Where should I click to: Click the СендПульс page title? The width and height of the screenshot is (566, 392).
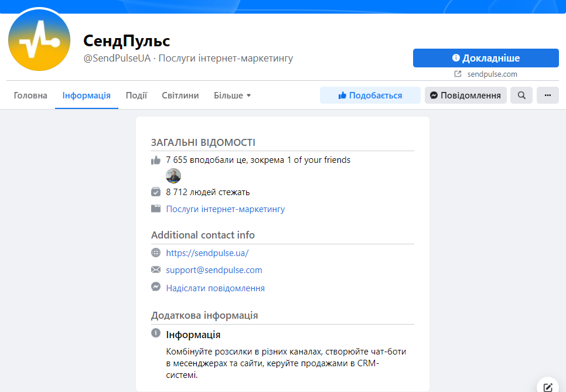(127, 41)
